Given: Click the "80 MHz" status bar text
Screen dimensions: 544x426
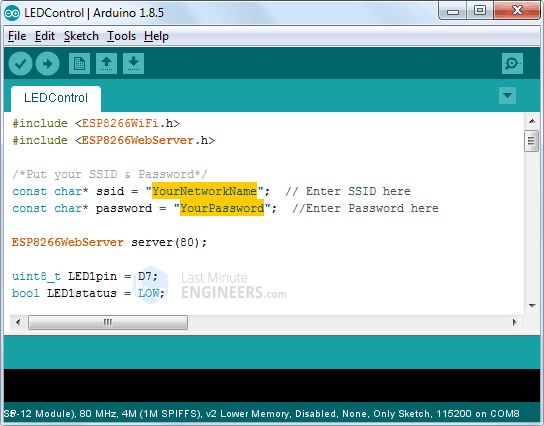Looking at the screenshot, I should pos(98,414).
